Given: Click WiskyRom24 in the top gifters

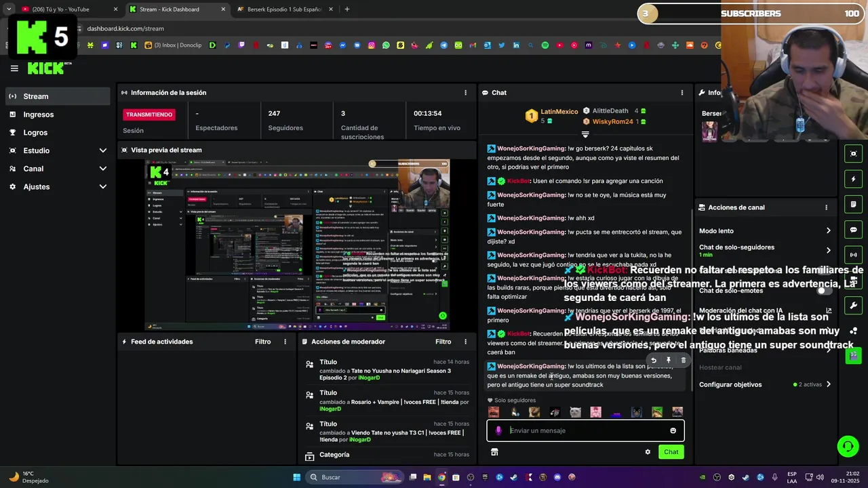Looking at the screenshot, I should (x=612, y=122).
